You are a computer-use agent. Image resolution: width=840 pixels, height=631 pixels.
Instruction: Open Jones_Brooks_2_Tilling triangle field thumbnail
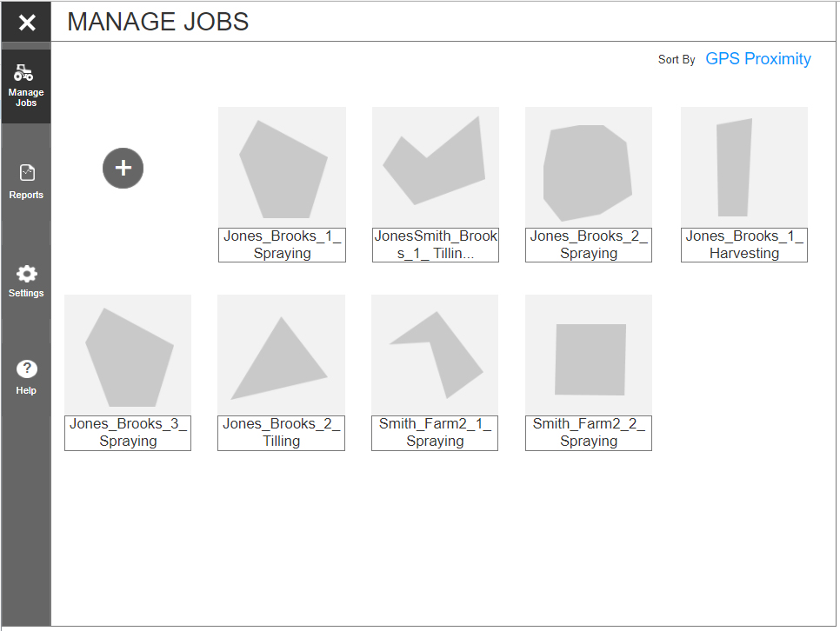(280, 363)
